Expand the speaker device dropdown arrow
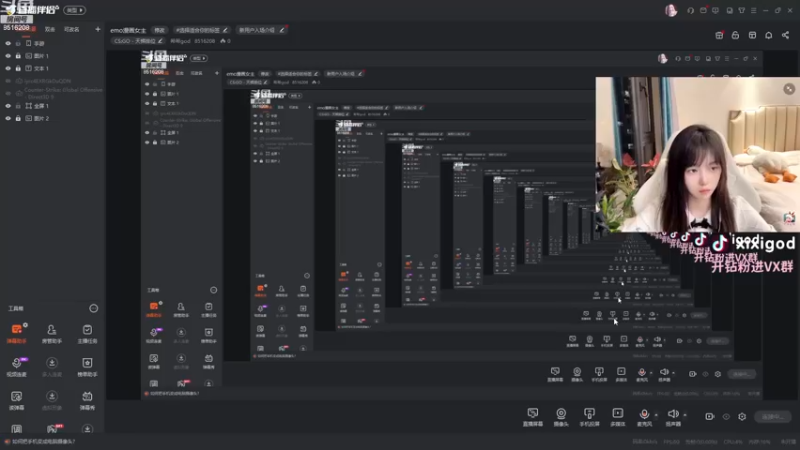The height and width of the screenshot is (450, 800). point(685,415)
